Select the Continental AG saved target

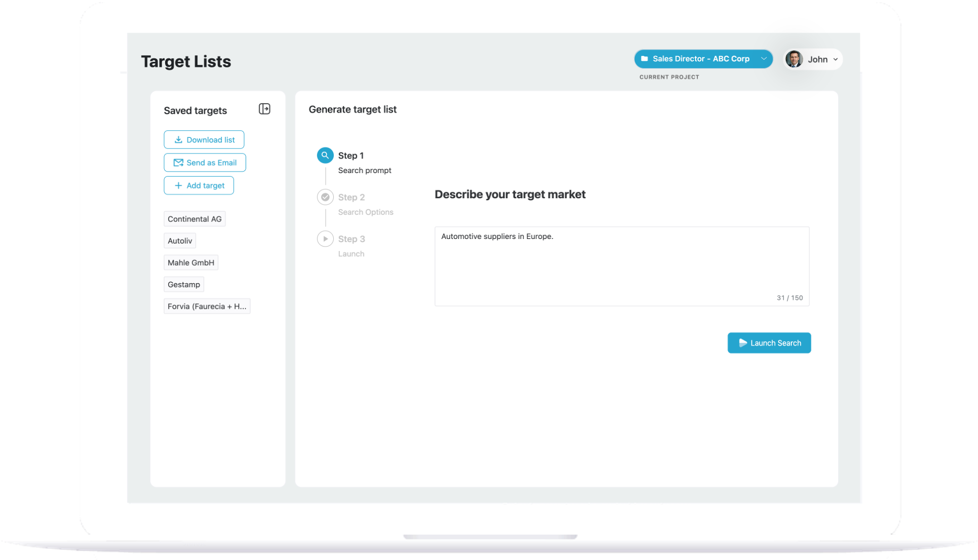click(x=194, y=219)
